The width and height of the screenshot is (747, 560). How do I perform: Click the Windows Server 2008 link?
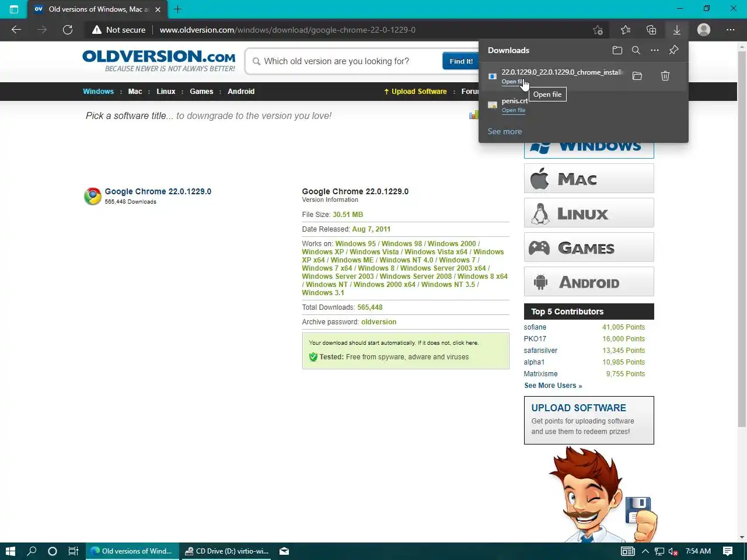click(x=416, y=276)
